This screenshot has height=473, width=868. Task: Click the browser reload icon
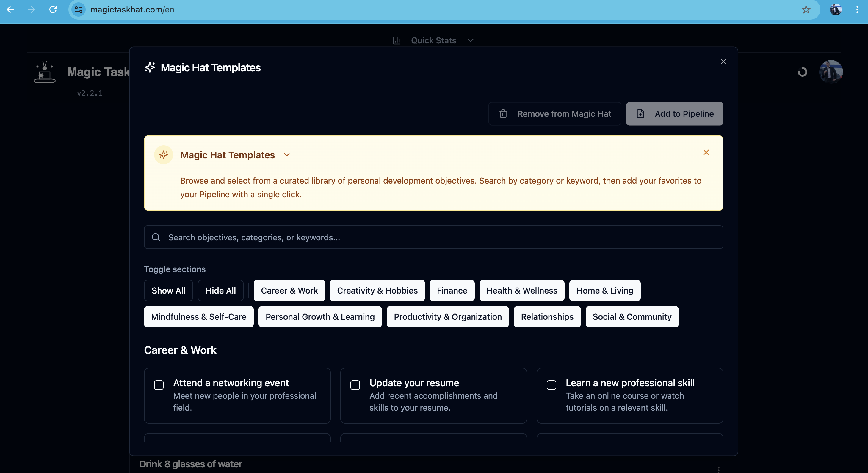point(53,10)
